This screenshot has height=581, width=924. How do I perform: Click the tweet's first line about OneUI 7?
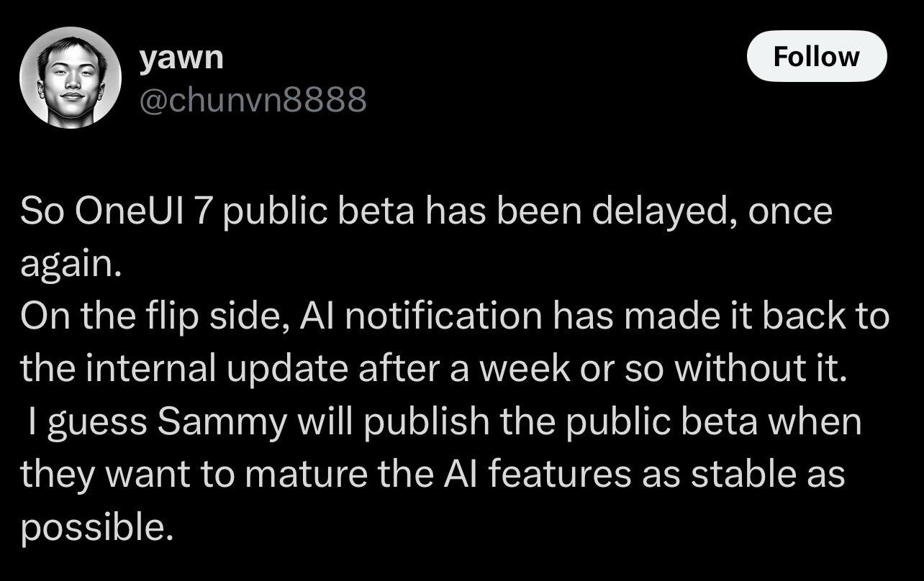click(426, 214)
